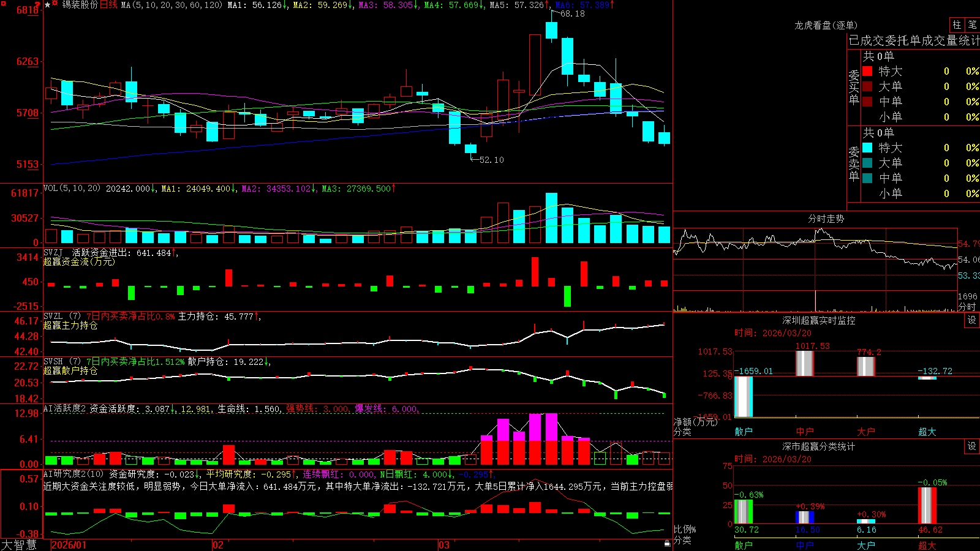Click the green 散户 30.72 bar in the statistics chart

click(743, 512)
